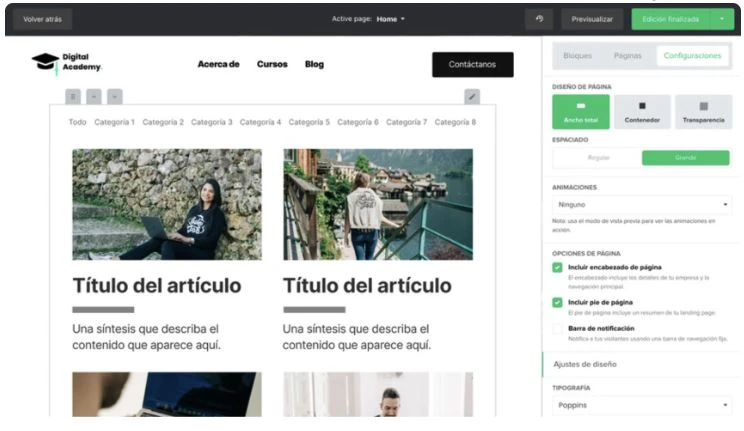Click the Título del artículo under lake photo
This screenshot has height=431, width=744.
(367, 286)
